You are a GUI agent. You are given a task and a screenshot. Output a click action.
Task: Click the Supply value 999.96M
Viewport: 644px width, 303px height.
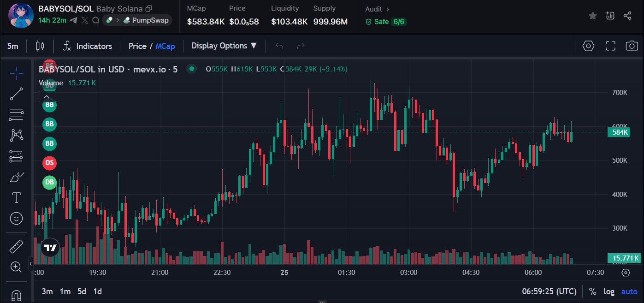(331, 22)
